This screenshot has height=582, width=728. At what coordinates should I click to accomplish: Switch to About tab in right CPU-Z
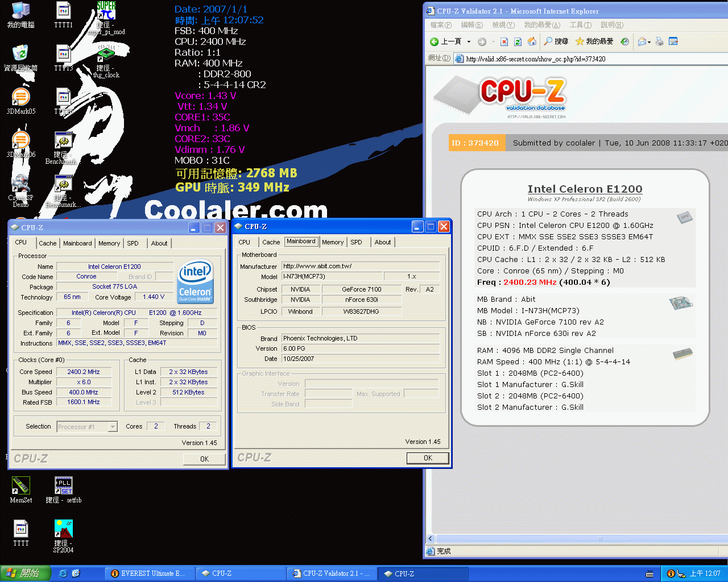pyautogui.click(x=383, y=242)
